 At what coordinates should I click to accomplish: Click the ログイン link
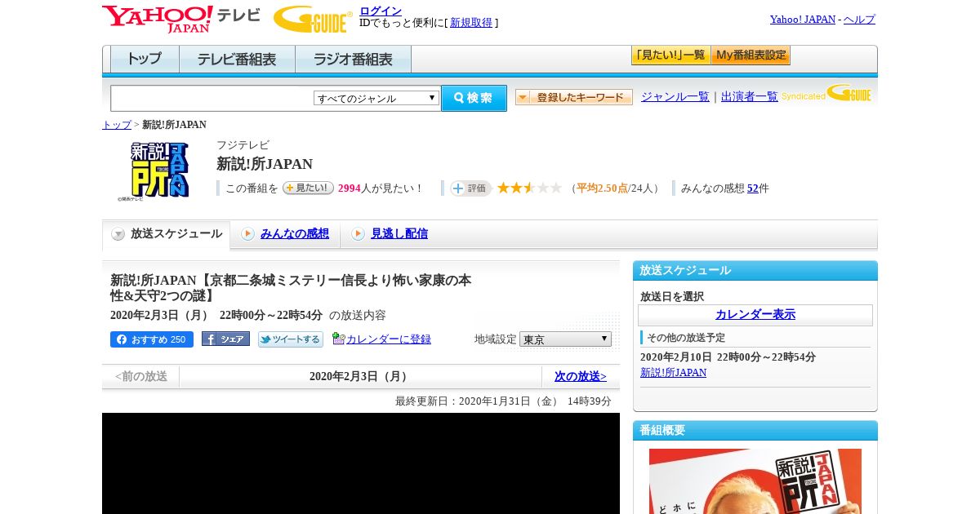click(381, 11)
